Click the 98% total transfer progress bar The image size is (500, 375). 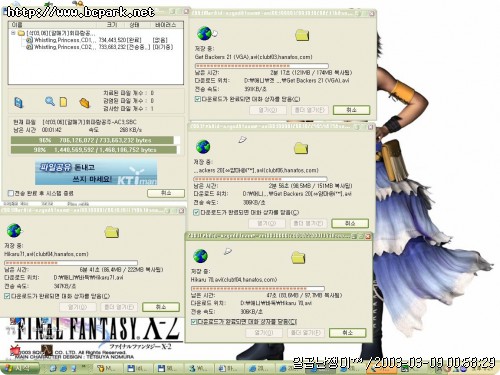[95, 150]
